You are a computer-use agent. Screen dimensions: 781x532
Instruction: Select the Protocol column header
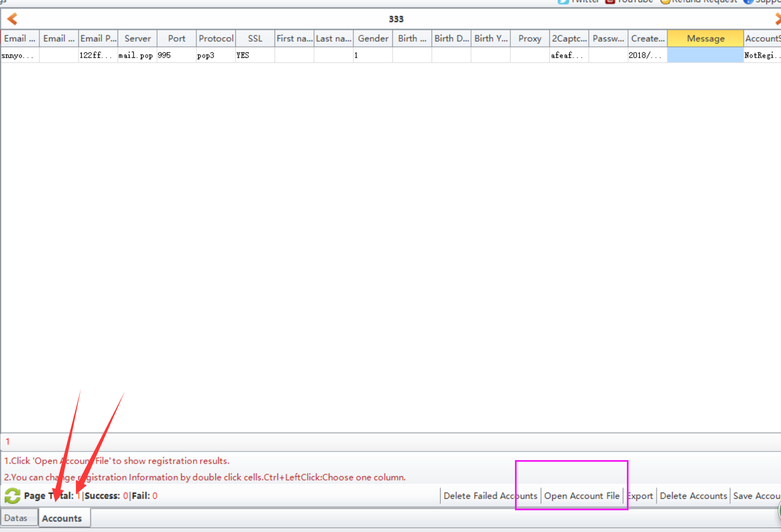pos(216,38)
